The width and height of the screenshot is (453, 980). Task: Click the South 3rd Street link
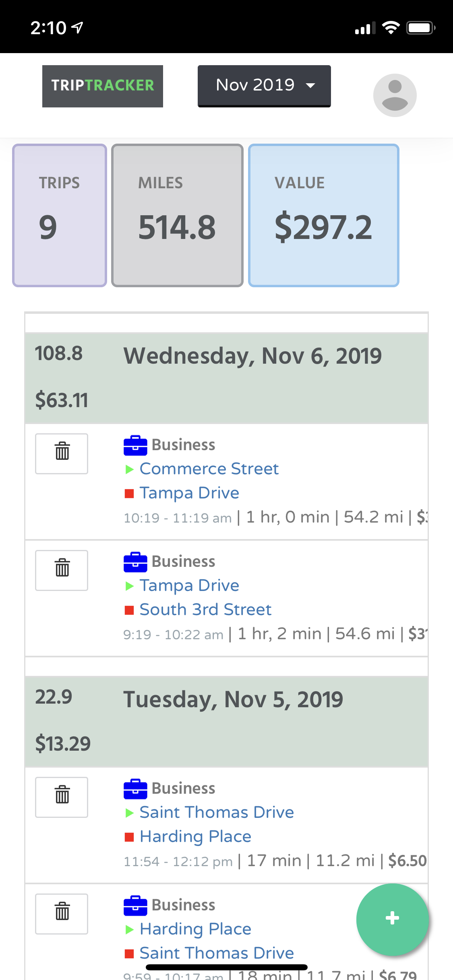(205, 609)
